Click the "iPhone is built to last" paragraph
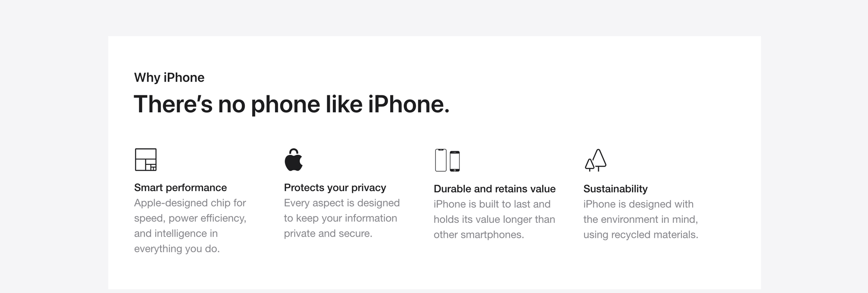Viewport: 868px width, 293px height. click(494, 219)
